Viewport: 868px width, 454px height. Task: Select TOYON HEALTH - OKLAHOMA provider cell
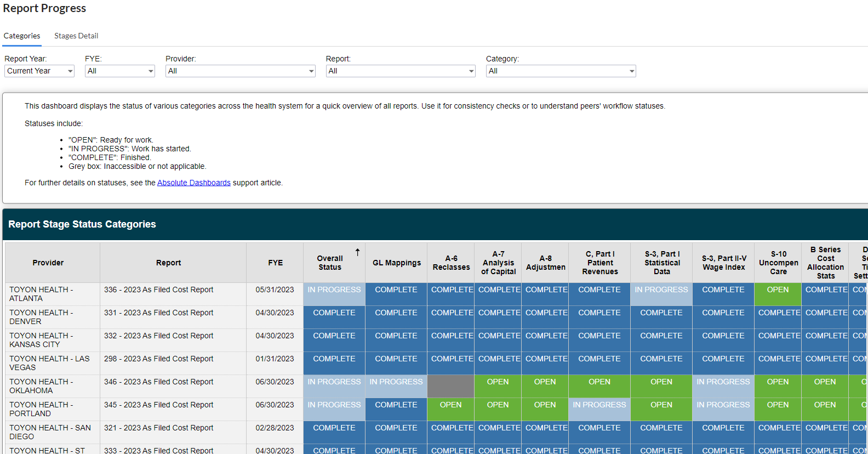point(53,386)
